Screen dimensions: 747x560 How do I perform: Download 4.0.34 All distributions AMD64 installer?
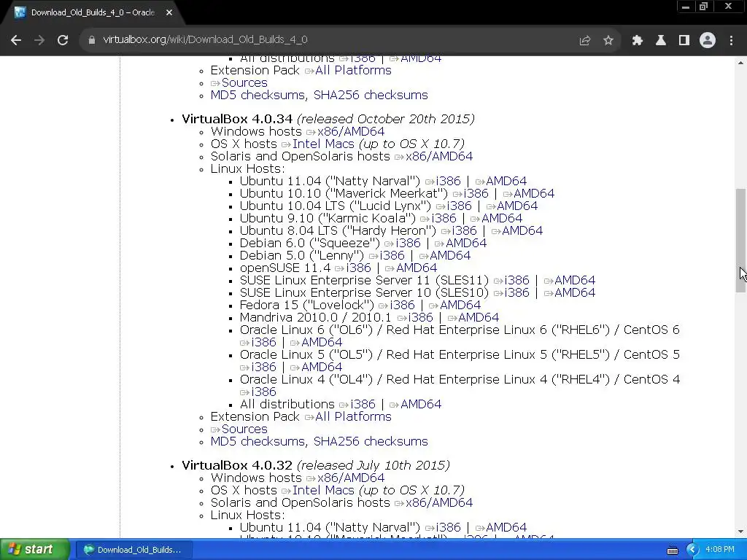coord(421,404)
